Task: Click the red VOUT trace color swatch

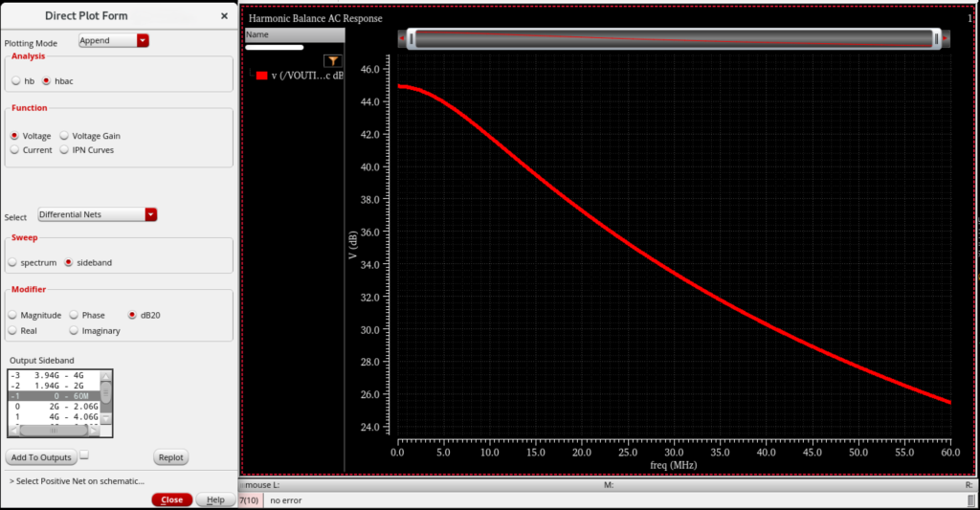Action: coord(262,76)
